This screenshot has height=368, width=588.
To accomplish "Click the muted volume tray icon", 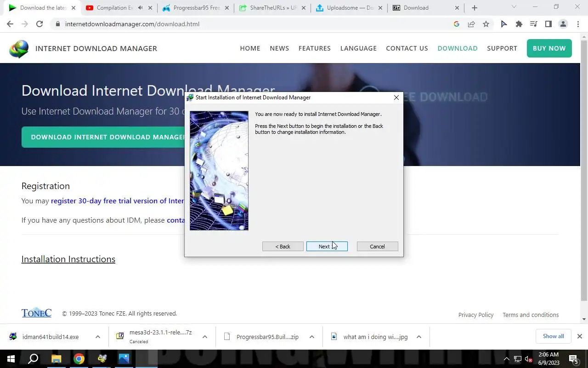I will [x=528, y=359].
